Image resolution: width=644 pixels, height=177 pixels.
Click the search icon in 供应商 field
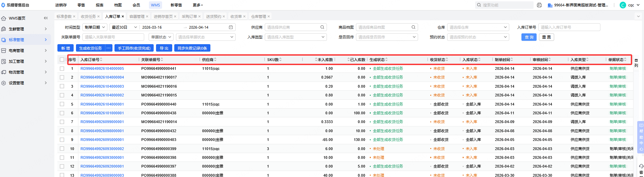click(x=322, y=27)
